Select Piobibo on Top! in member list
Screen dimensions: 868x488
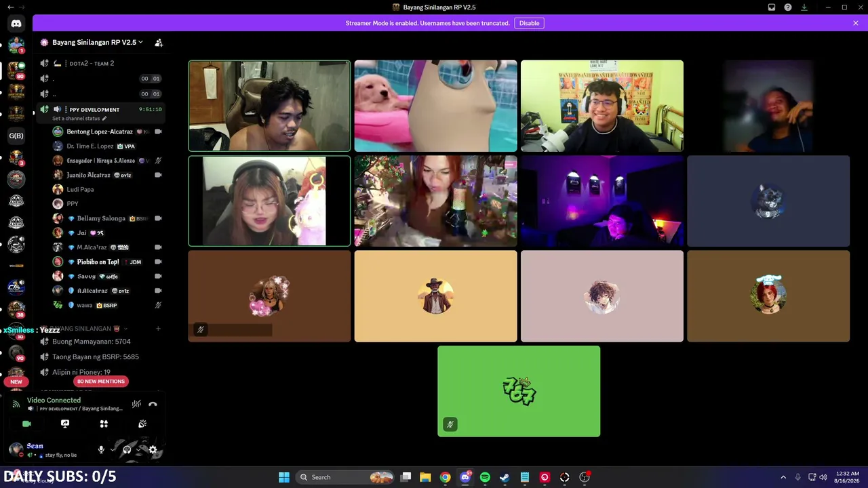point(107,262)
